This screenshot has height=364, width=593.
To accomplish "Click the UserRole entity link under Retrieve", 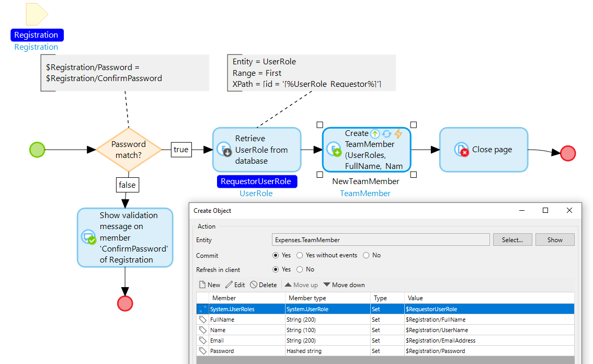I will (256, 194).
